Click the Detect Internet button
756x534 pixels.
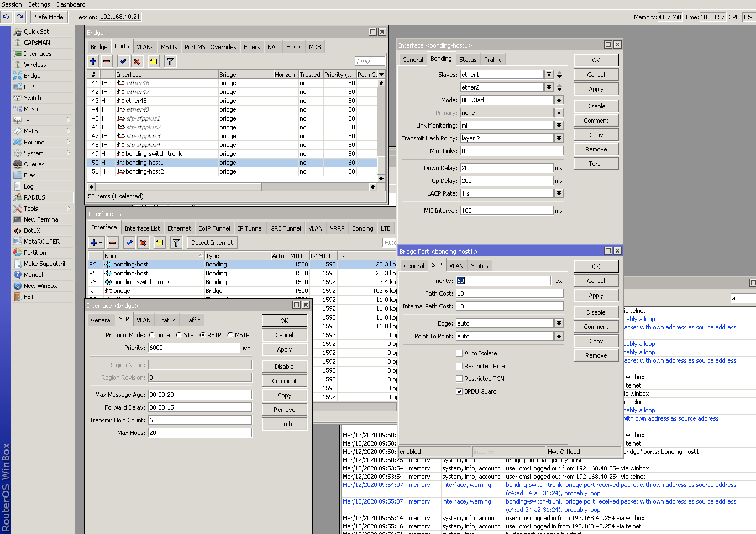[x=212, y=242]
